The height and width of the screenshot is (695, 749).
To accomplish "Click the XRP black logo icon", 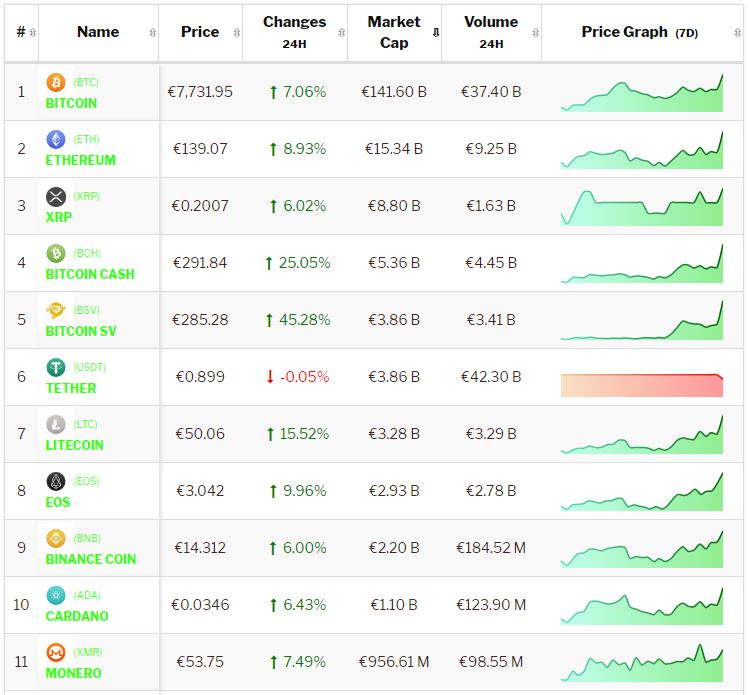I will (x=56, y=197).
